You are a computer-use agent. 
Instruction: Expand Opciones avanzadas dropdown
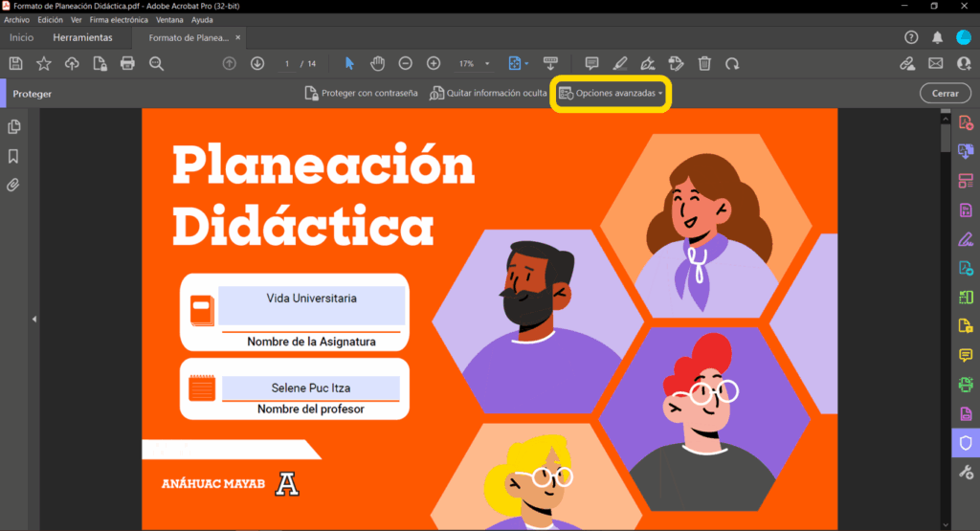click(611, 94)
